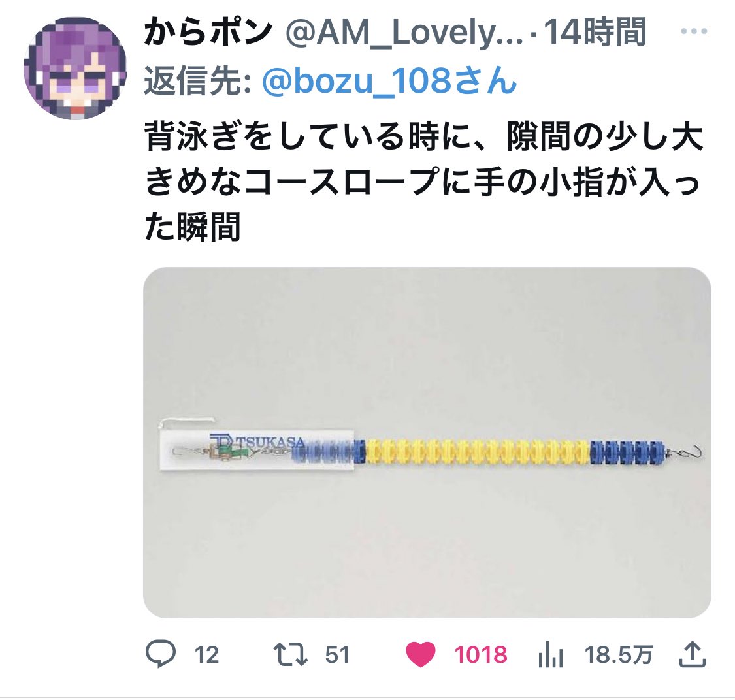Image resolution: width=735 pixels, height=700 pixels.
Task: Click the 12 replies count
Action: (206, 655)
